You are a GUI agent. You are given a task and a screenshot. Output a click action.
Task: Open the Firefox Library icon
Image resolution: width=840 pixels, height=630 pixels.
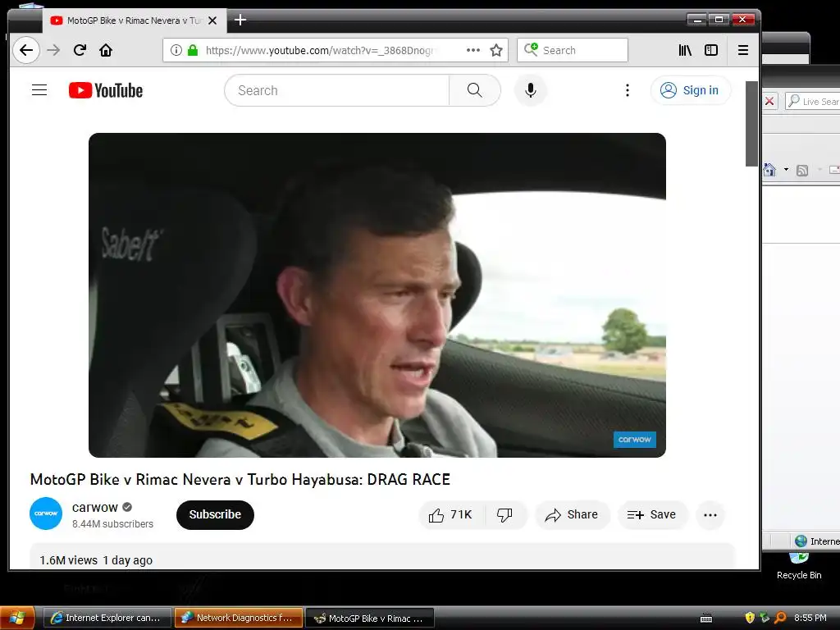(685, 50)
